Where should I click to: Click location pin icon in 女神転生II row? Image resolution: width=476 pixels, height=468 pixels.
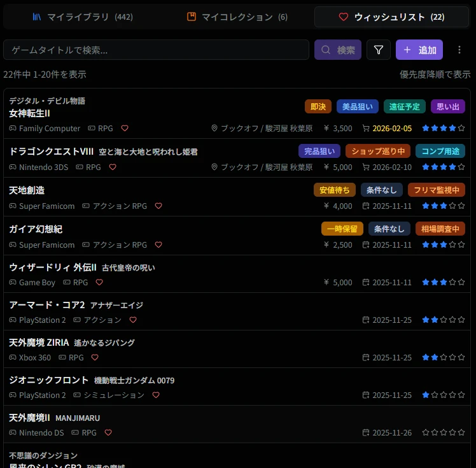click(x=214, y=128)
